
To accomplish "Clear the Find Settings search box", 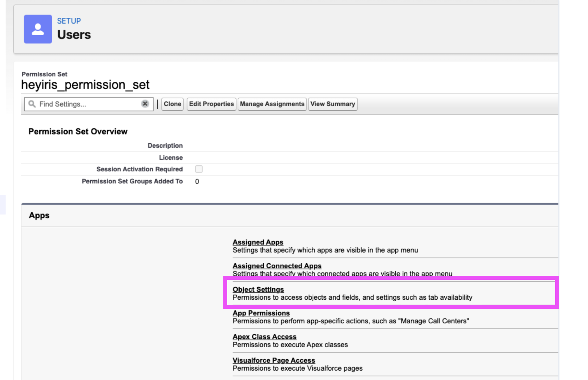I will (145, 104).
